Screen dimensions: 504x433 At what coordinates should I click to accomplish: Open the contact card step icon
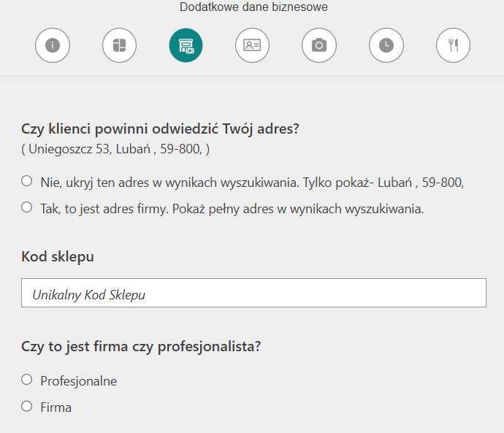click(x=252, y=45)
